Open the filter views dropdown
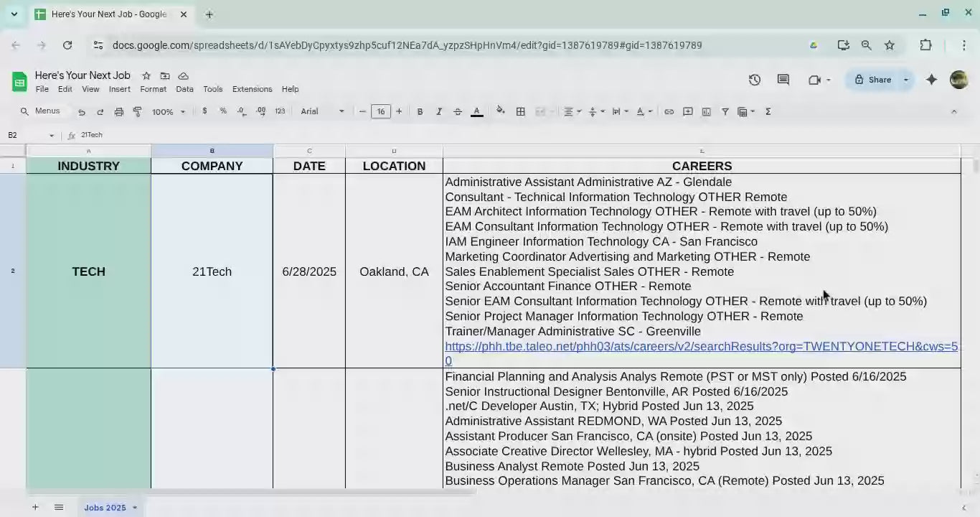Image resolution: width=980 pixels, height=517 pixels. (x=747, y=111)
